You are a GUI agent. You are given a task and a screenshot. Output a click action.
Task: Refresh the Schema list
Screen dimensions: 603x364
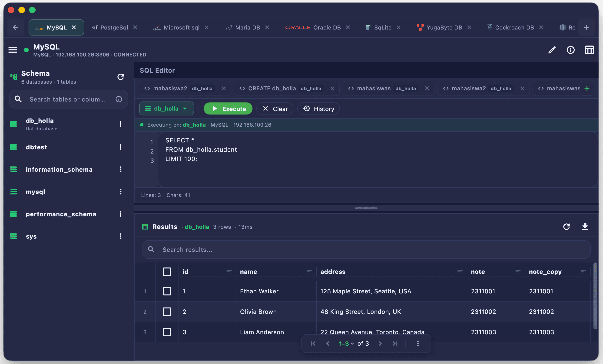120,77
